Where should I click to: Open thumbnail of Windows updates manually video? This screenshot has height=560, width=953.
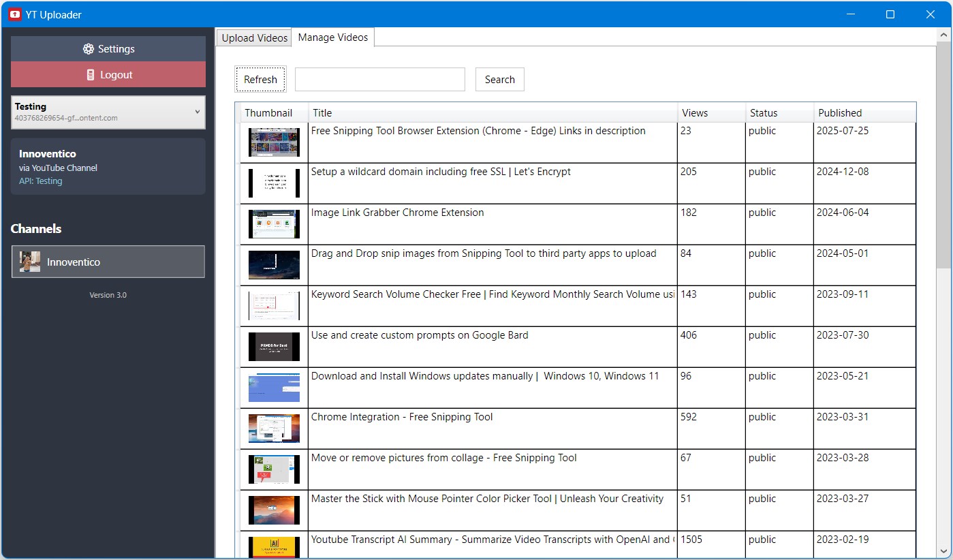click(x=274, y=388)
